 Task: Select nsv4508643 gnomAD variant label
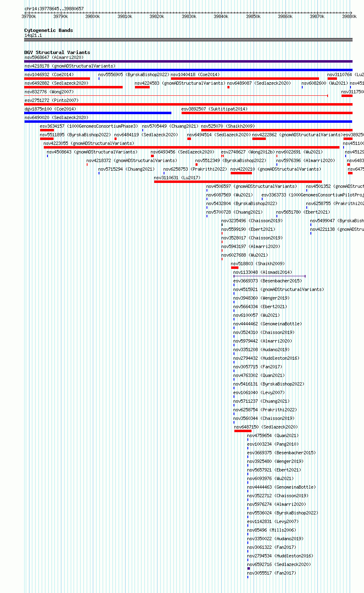point(92,152)
